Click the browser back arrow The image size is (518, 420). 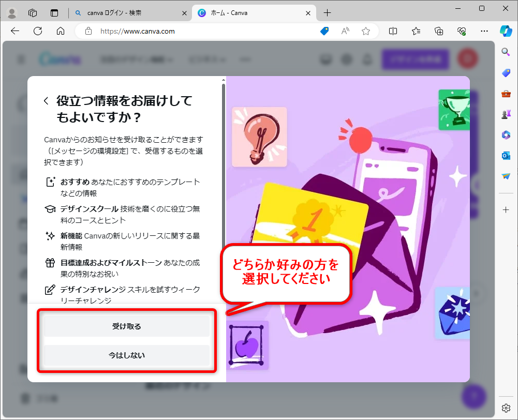point(15,31)
